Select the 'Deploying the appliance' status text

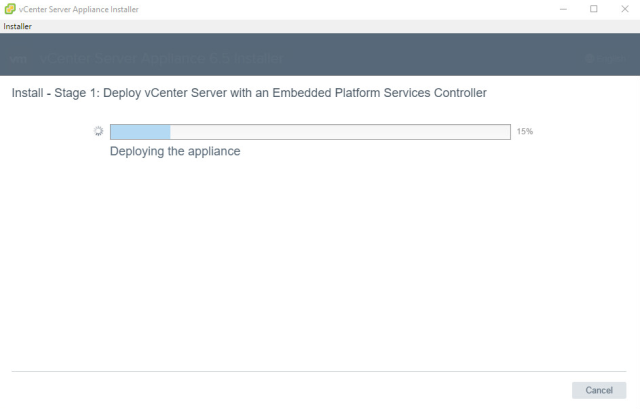tap(175, 151)
